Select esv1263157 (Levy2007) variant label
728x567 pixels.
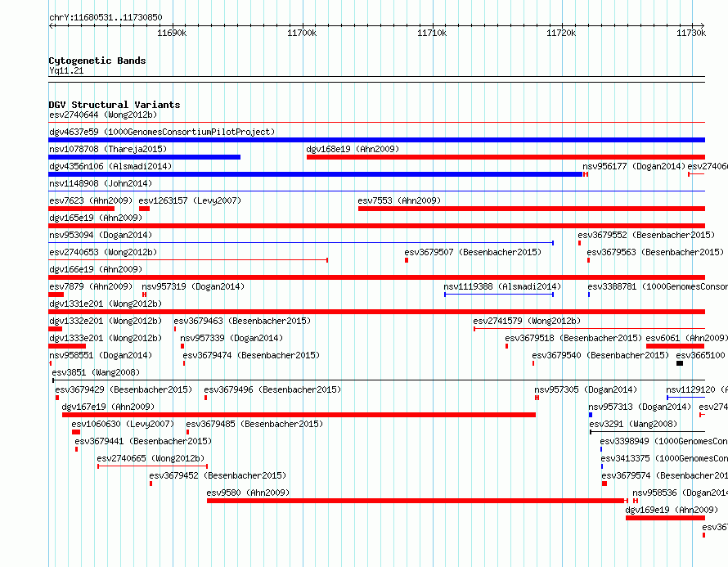point(190,200)
